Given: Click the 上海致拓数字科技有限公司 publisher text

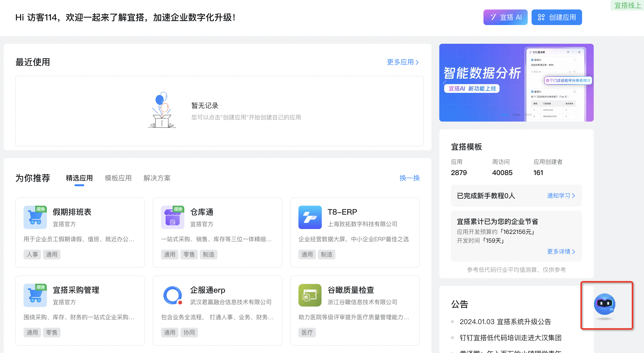Looking at the screenshot, I should pos(362,224).
